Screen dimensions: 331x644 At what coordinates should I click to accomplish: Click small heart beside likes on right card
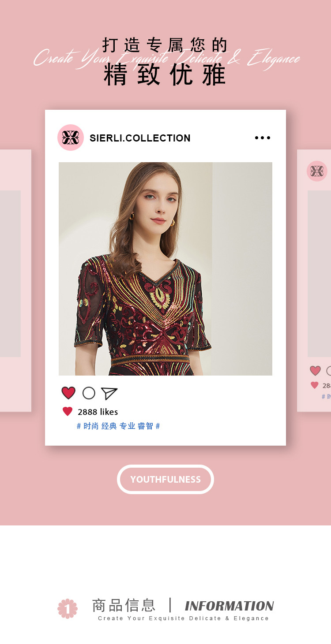tap(314, 385)
